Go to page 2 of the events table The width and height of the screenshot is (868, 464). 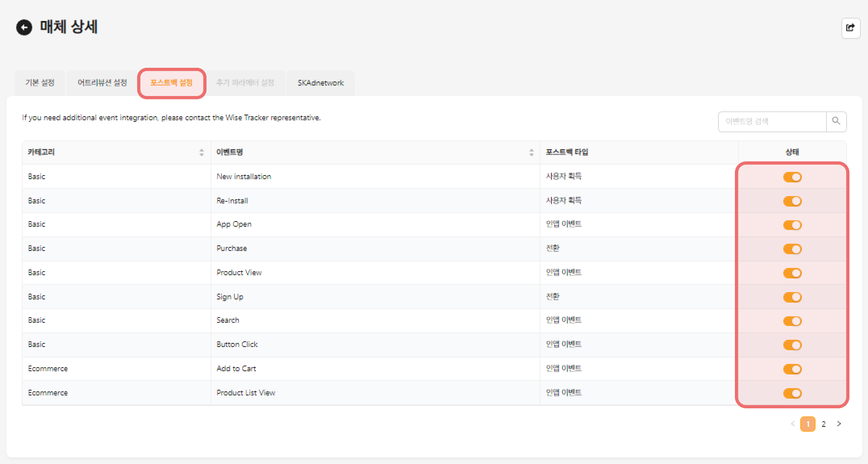coord(824,424)
